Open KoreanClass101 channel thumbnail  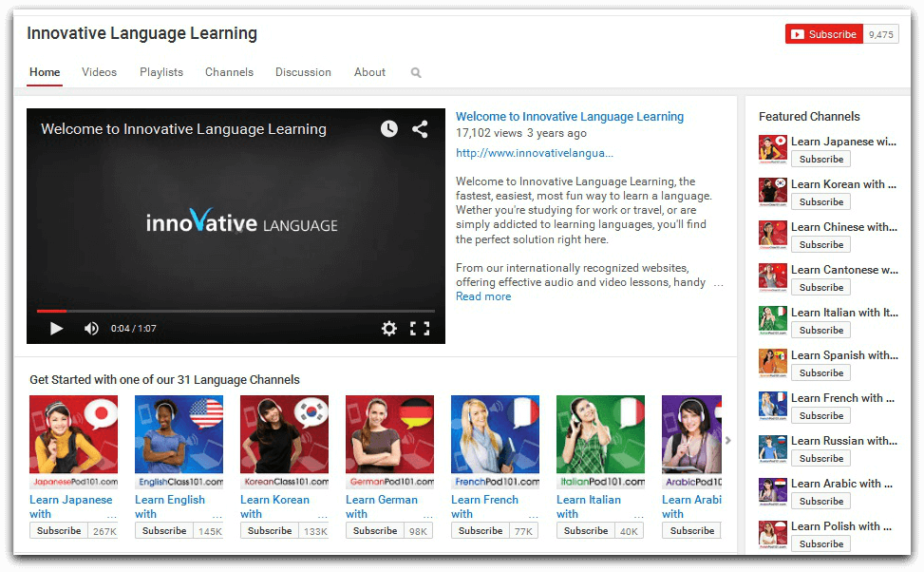click(x=285, y=442)
